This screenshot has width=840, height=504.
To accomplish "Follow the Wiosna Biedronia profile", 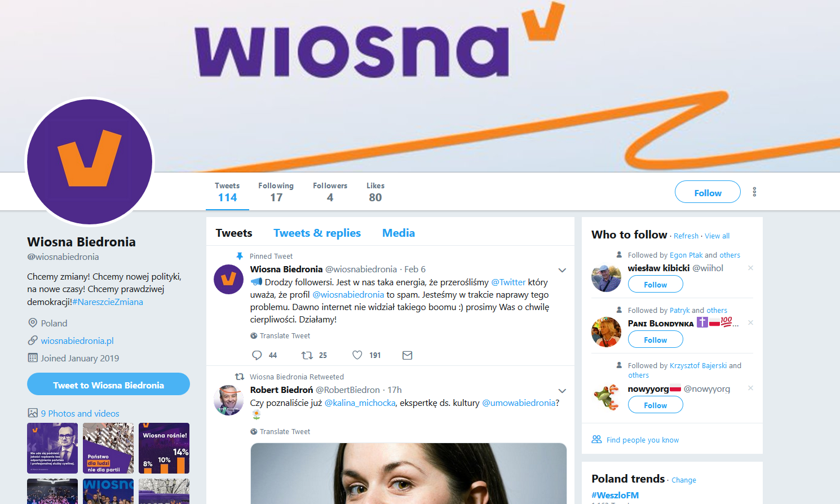I will 708,192.
